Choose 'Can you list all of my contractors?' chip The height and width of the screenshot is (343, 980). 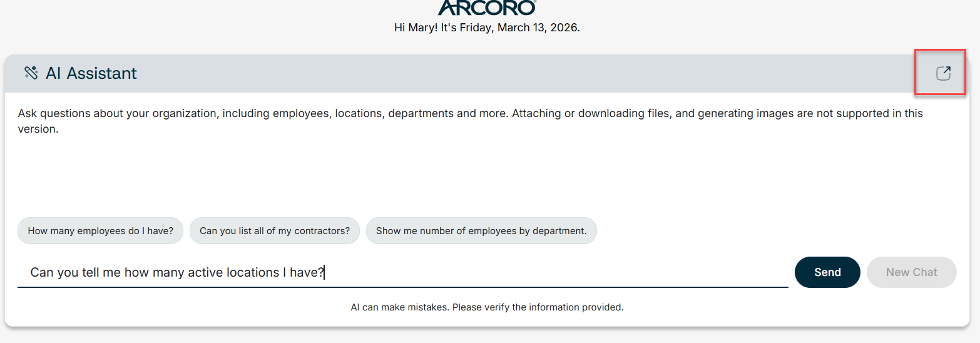point(275,231)
